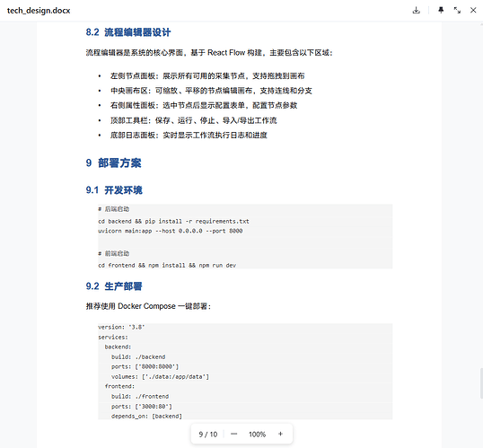Click the '# 前端启动' comment line
The image size is (483, 448).
114,253
